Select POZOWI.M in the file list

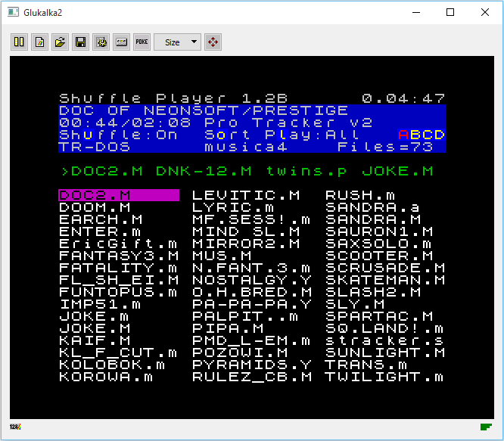[x=240, y=353]
